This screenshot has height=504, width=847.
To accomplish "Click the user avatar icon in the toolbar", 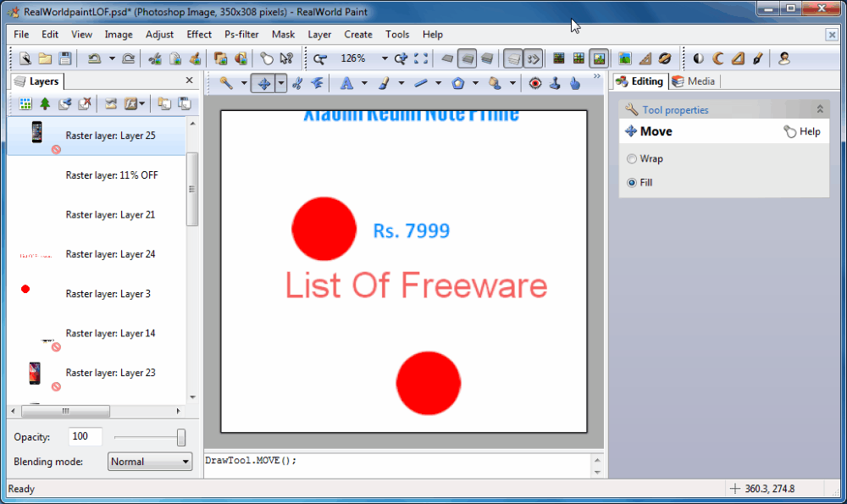I will [x=784, y=58].
